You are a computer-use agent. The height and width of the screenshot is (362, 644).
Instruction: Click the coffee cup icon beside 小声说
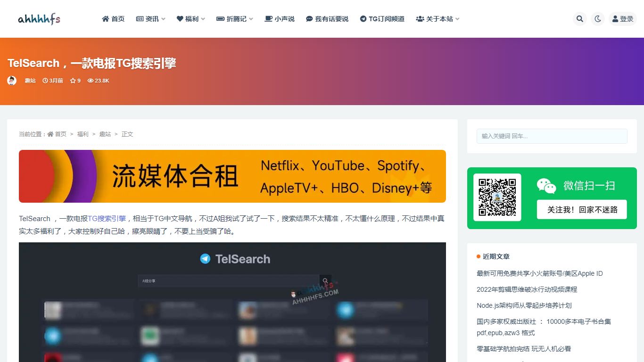click(x=268, y=19)
